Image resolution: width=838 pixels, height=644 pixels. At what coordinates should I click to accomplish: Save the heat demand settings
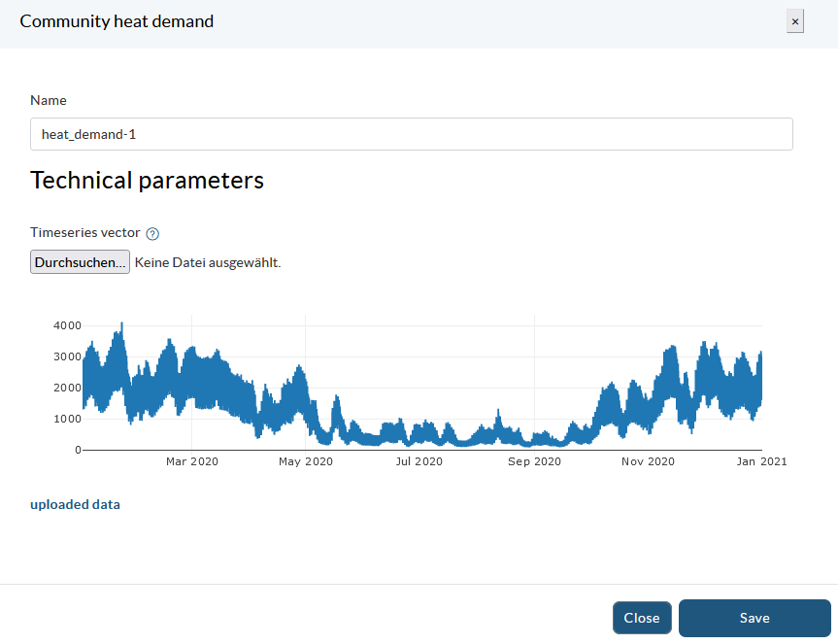754,618
